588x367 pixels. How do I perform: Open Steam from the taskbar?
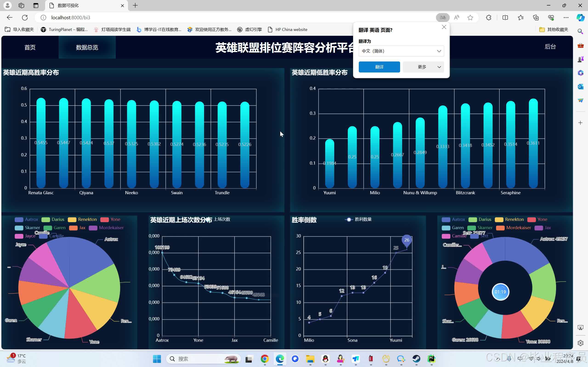pos(416,359)
